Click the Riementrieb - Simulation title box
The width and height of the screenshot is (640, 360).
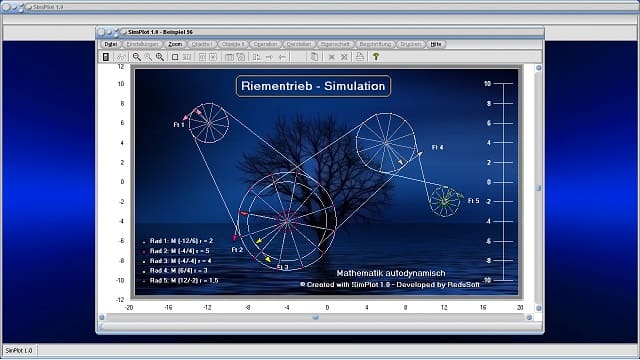[x=313, y=86]
